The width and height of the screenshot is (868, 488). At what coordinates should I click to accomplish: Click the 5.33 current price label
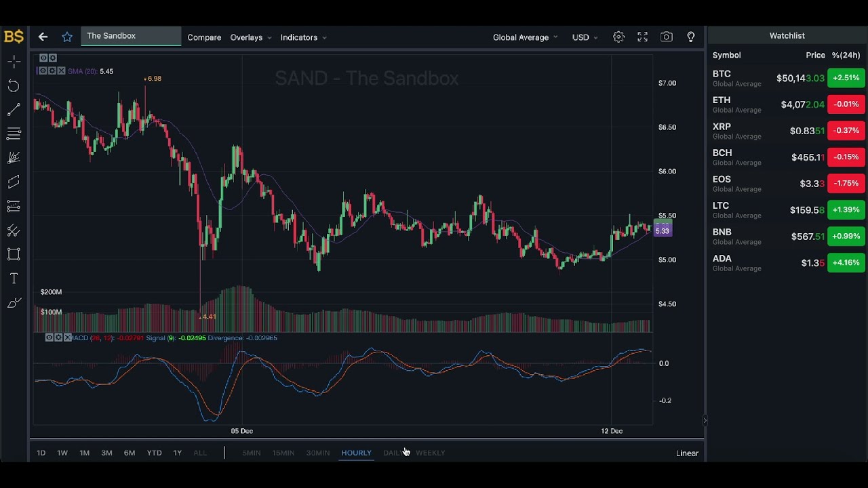coord(663,231)
